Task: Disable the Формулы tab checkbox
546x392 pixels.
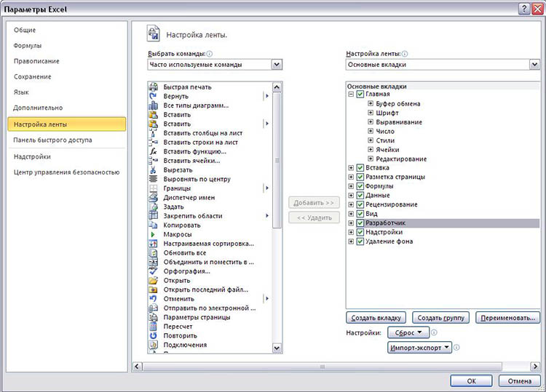Action: click(360, 186)
